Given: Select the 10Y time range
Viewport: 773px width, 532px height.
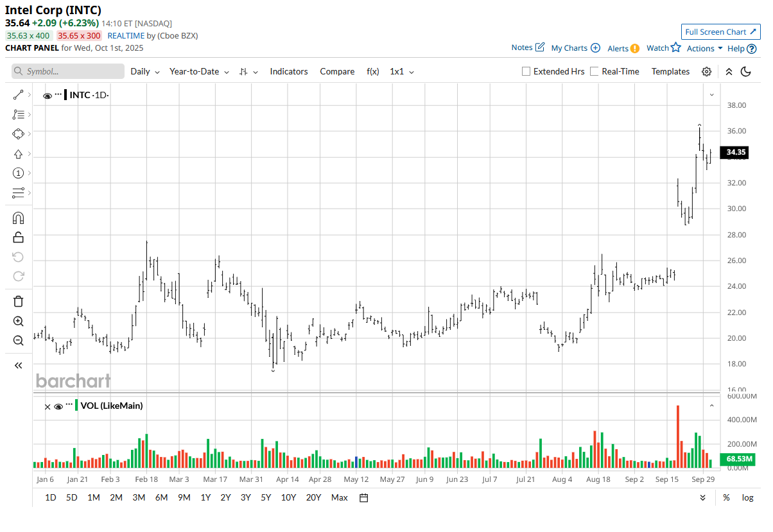Looking at the screenshot, I should tap(288, 497).
